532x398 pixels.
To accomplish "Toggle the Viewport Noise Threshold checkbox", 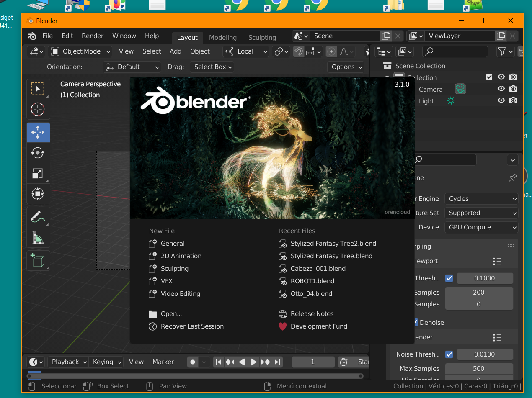I will [449, 278].
